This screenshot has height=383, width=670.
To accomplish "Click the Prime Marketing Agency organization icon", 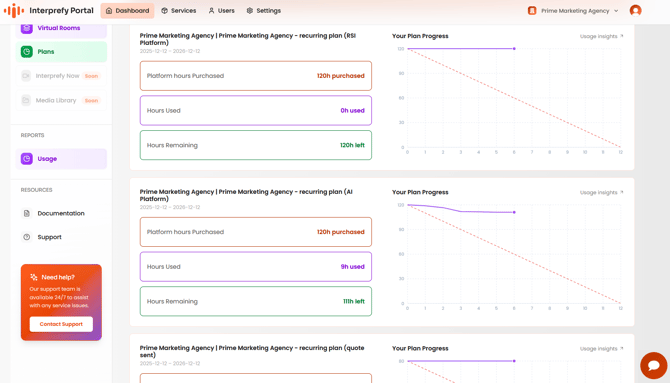I will tap(532, 11).
